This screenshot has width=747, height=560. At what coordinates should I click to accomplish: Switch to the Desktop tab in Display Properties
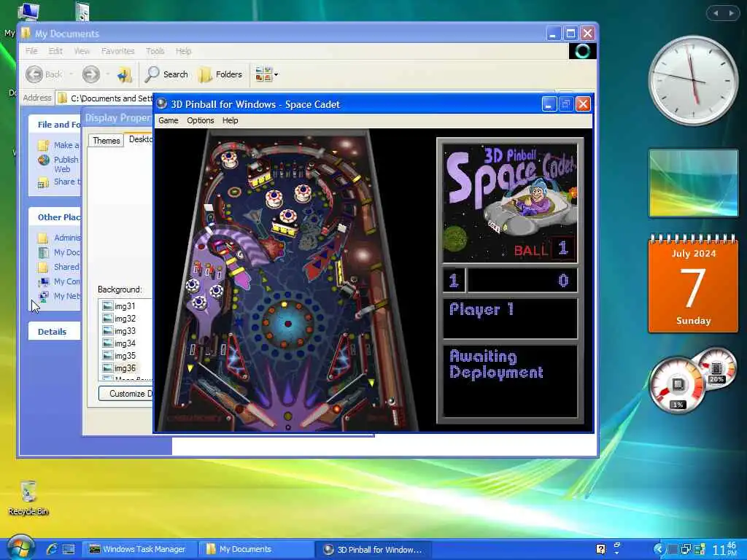tap(139, 139)
